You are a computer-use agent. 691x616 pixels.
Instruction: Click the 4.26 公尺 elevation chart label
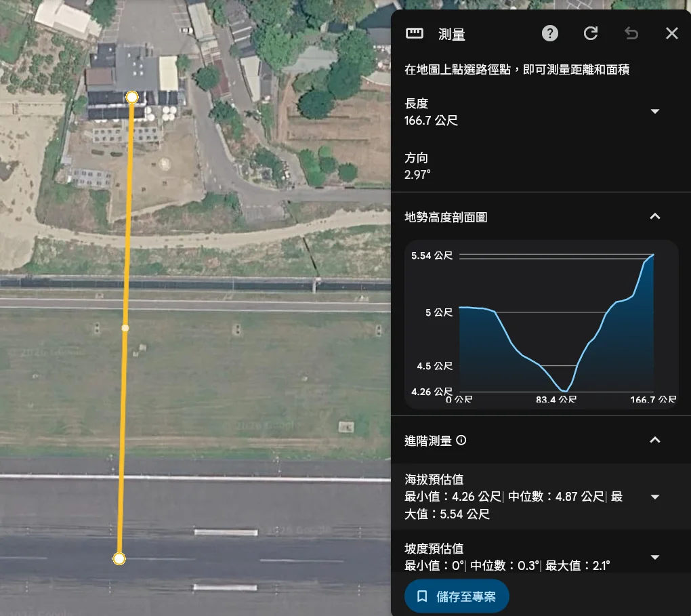(432, 392)
